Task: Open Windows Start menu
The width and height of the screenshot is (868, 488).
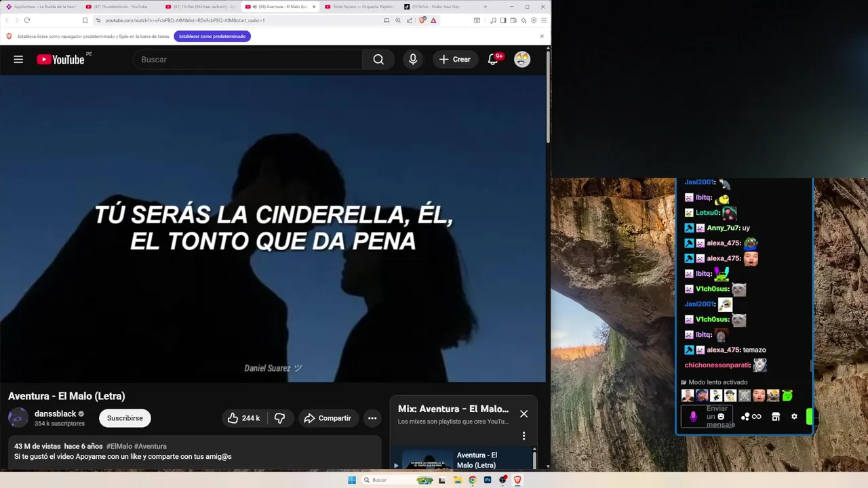Action: point(352,480)
